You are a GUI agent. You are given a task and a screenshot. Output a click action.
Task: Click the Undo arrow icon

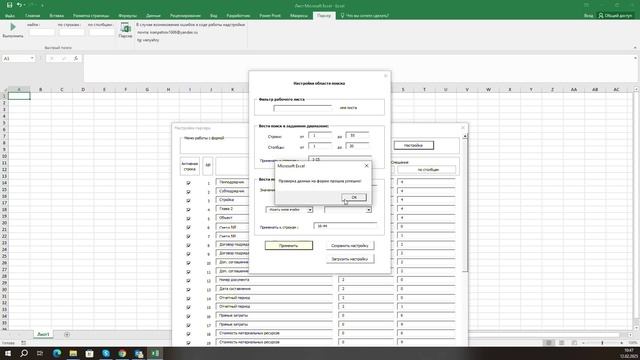click(19, 5)
